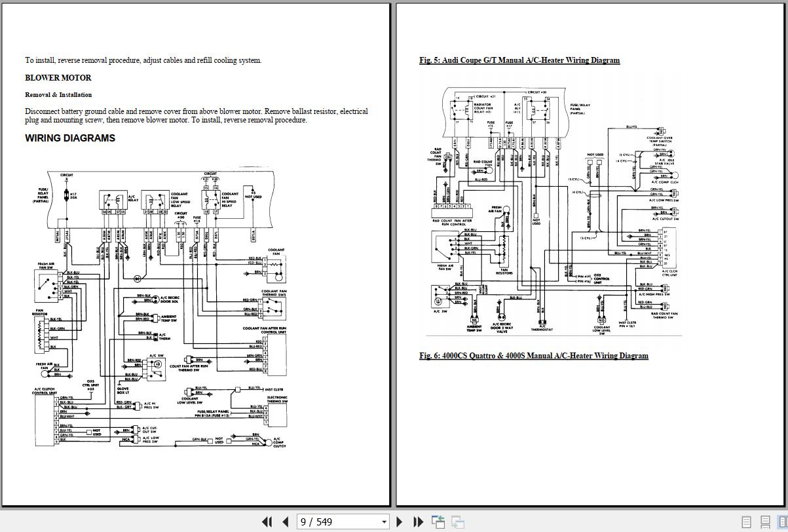
Task: Go to the first page
Action: [267, 522]
